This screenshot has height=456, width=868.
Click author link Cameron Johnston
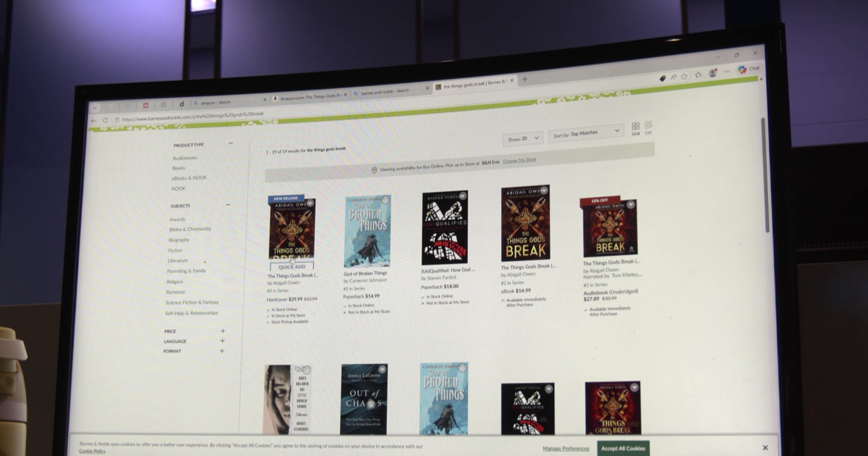point(368,280)
